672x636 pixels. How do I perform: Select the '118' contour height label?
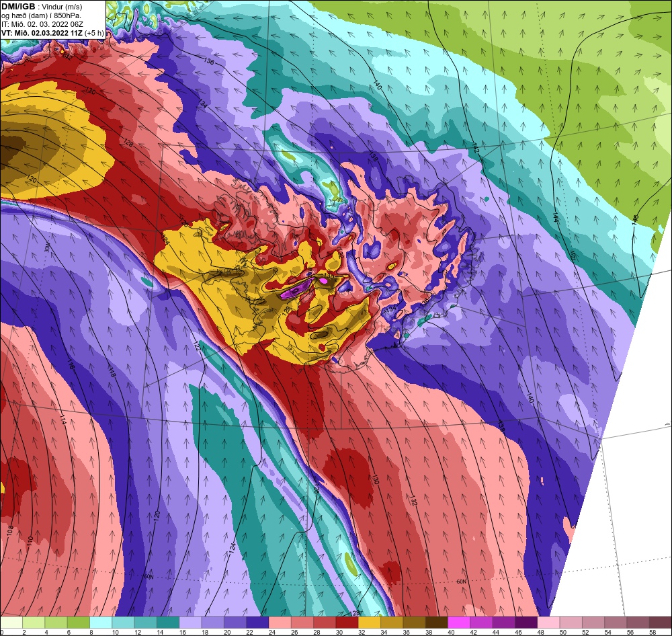pos(112,372)
